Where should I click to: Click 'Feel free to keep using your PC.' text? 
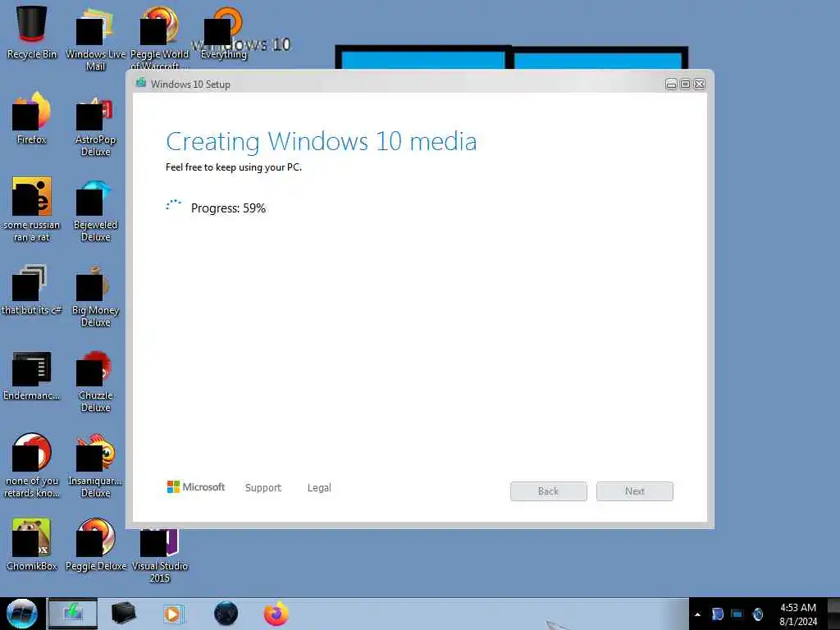tap(234, 167)
